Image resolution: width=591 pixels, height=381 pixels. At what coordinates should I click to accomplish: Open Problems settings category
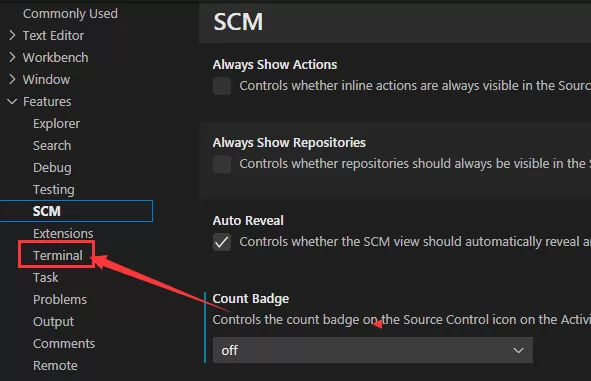click(60, 300)
